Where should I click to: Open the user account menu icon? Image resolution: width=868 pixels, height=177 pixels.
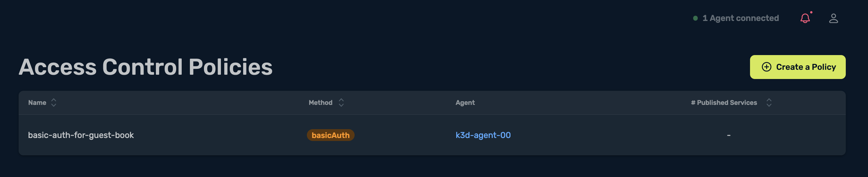click(833, 18)
